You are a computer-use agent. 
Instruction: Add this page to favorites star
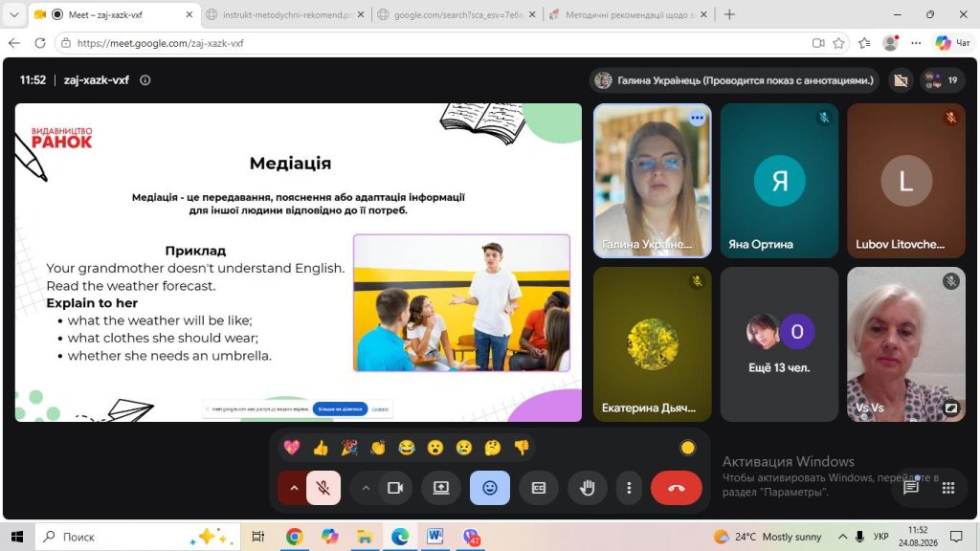[838, 43]
